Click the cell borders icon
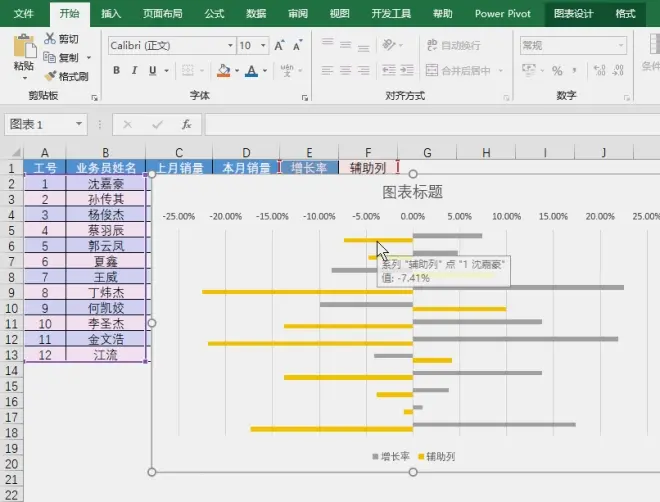 (188, 70)
